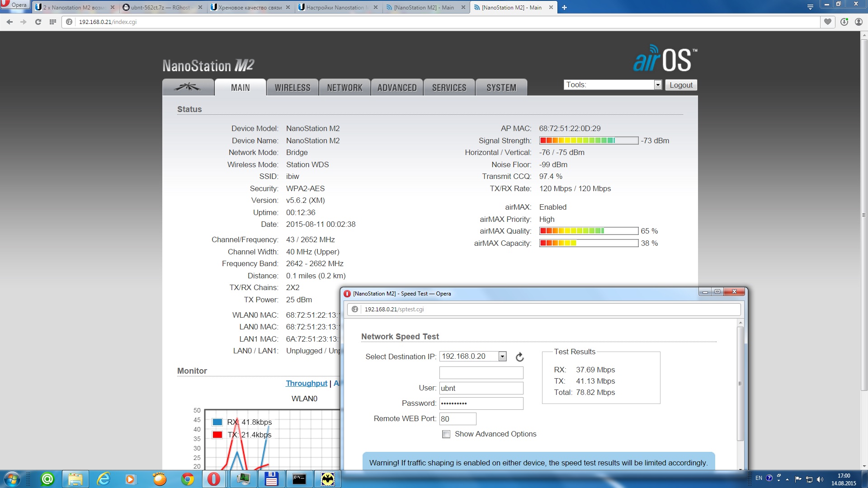Open the NETWORK tab
The width and height of the screenshot is (868, 488).
[344, 87]
